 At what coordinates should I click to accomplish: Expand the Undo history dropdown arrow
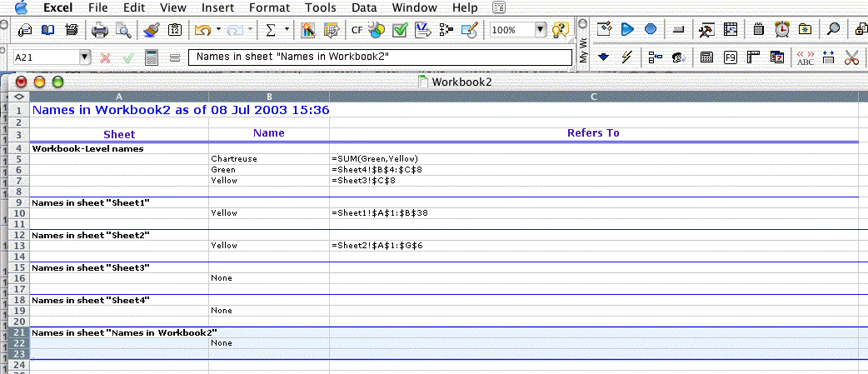tap(218, 29)
